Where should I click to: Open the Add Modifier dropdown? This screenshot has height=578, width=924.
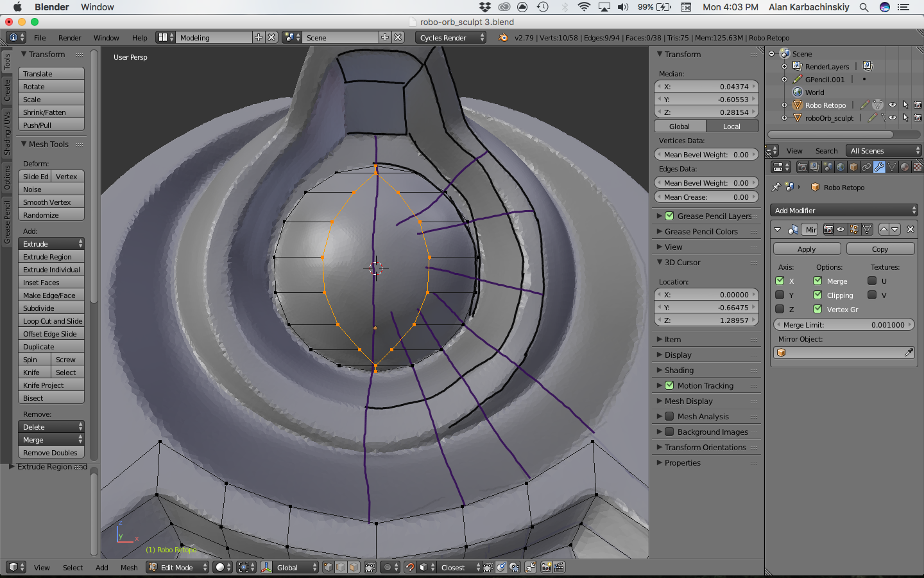pos(844,211)
